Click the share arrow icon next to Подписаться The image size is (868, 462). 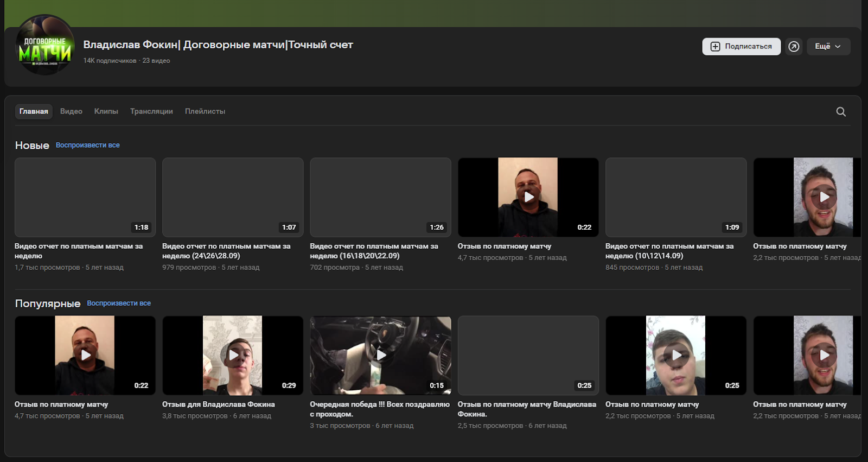794,47
